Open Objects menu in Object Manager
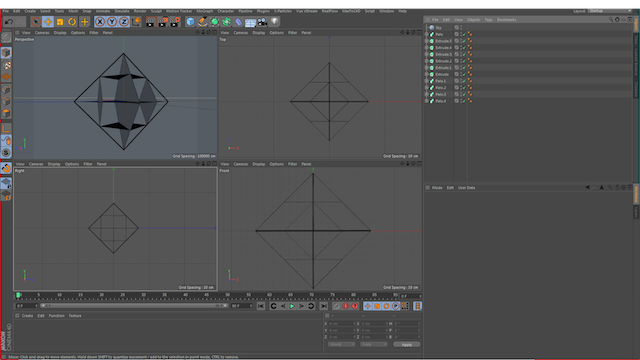The height and width of the screenshot is (360, 640). pos(473,20)
